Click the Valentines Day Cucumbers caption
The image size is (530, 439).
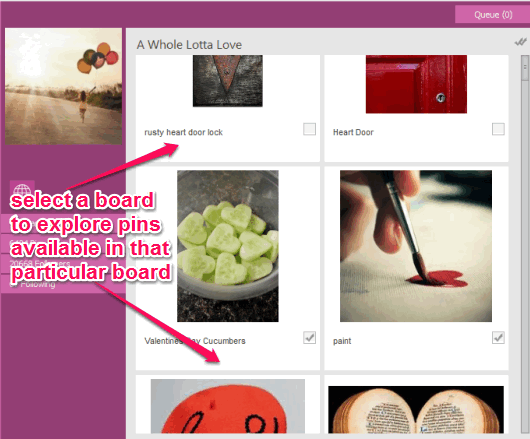coord(195,341)
